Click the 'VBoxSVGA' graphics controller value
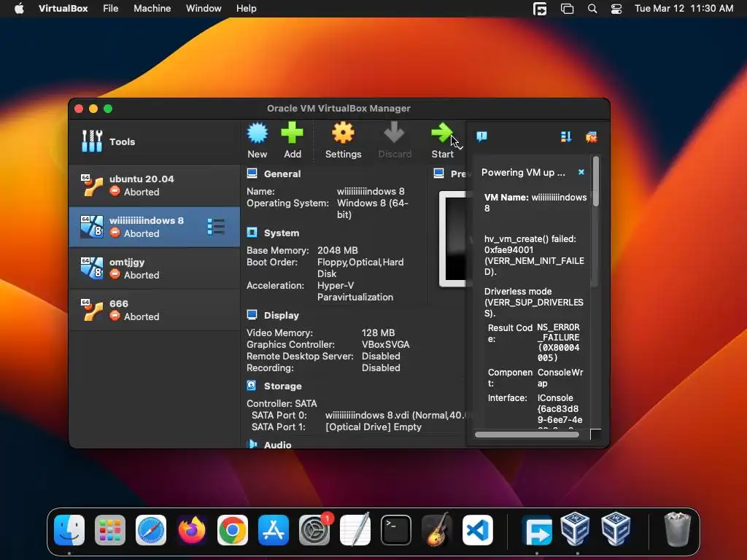This screenshot has width=747, height=560. coord(385,344)
